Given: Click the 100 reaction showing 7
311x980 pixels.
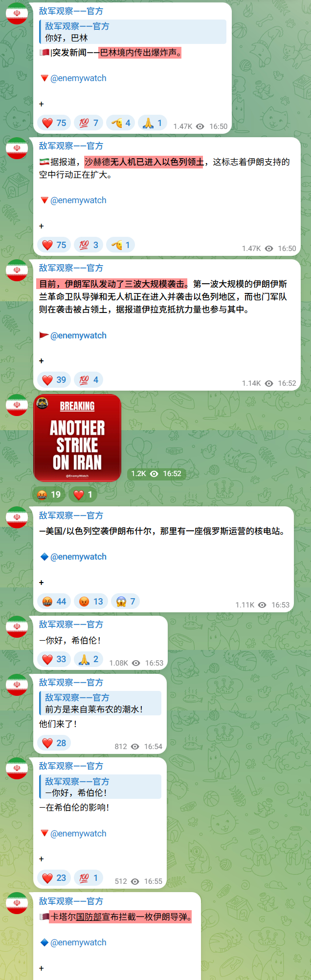Looking at the screenshot, I should point(89,123).
